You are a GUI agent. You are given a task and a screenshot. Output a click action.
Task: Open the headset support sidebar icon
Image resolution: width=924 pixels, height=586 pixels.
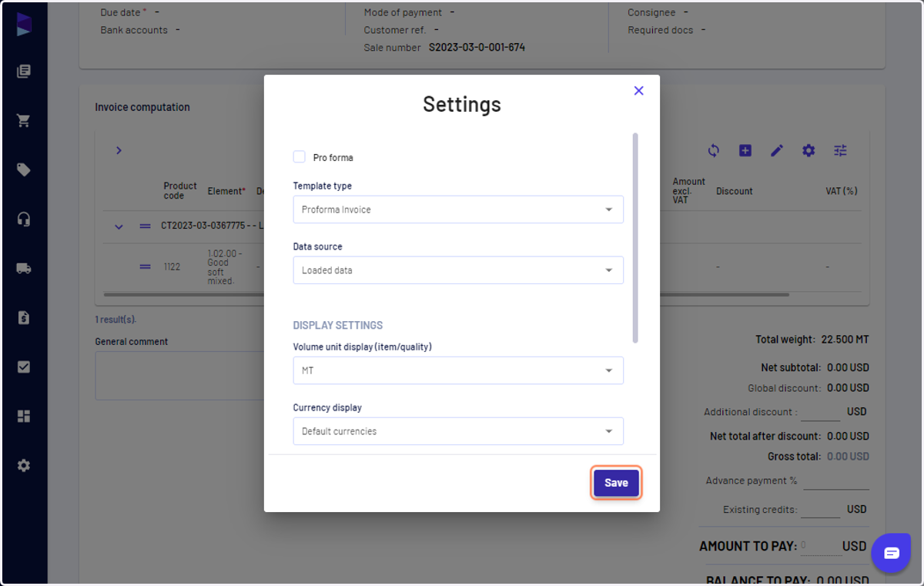(24, 219)
